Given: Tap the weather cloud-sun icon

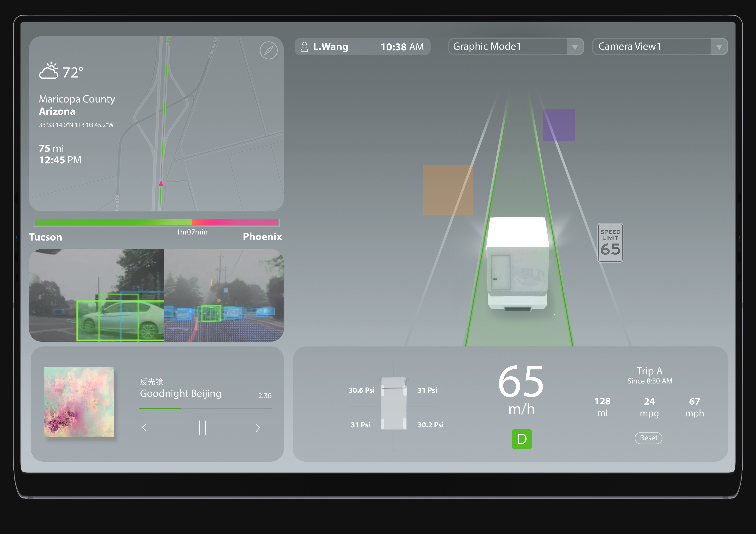Looking at the screenshot, I should point(49,70).
